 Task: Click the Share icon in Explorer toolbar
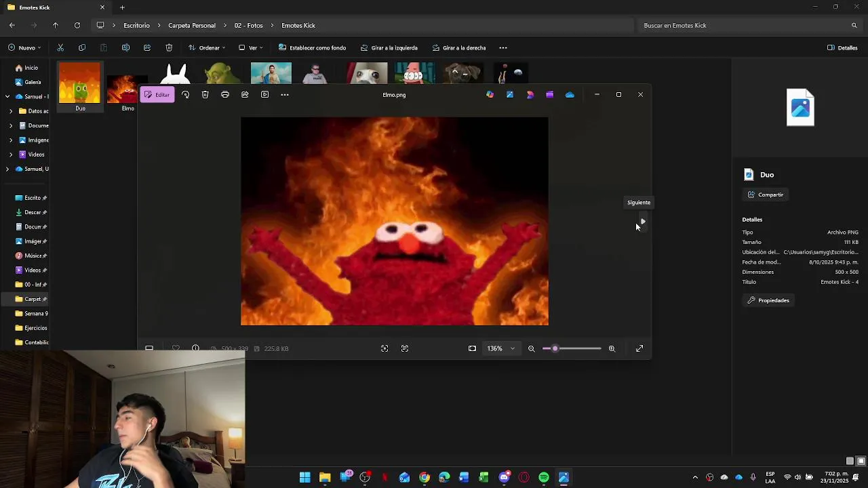click(x=147, y=48)
